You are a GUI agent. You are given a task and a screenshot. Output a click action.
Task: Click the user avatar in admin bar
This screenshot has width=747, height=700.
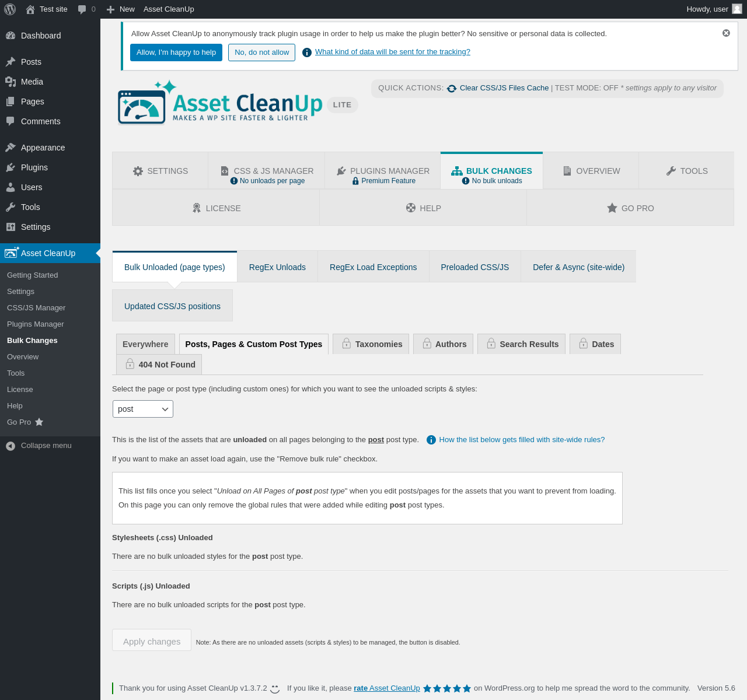coord(737,9)
